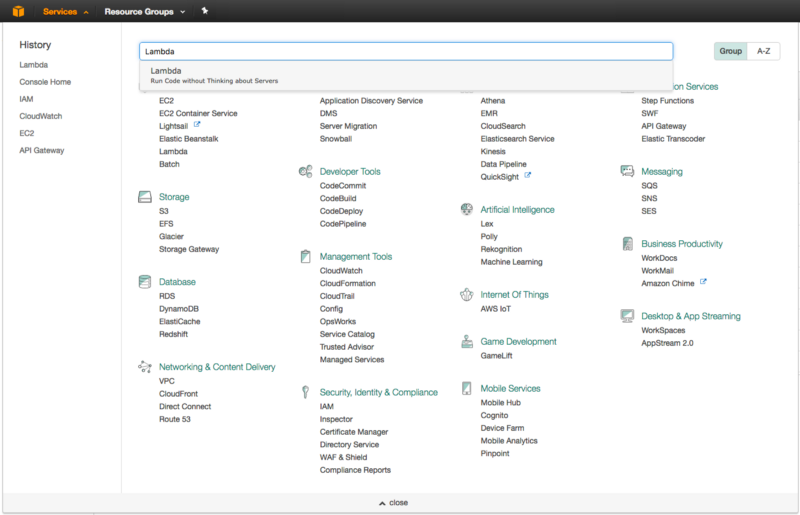Click the pin shortcut icon in top bar
Viewport: 800px width, 515px height.
205,11
